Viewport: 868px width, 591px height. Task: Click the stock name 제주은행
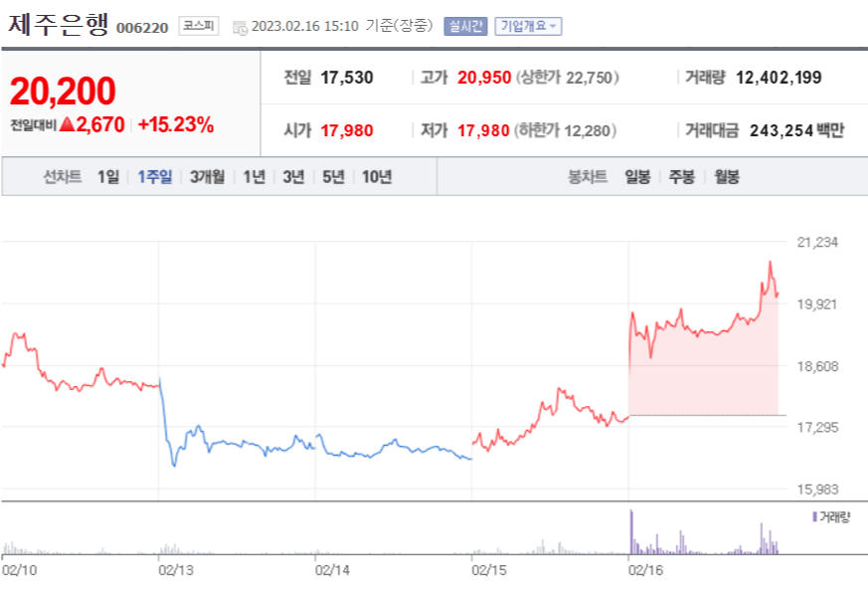(58, 25)
